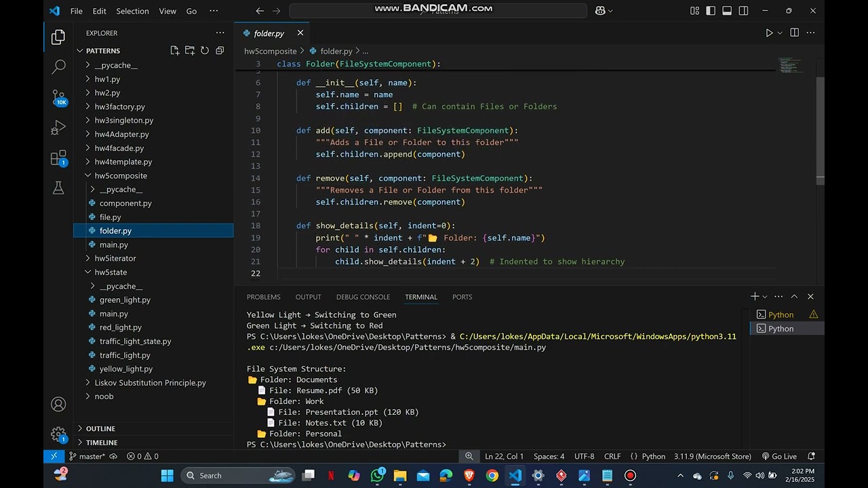Open the new terminal launch profile dropdown
The width and height of the screenshot is (868, 488).
(x=765, y=296)
